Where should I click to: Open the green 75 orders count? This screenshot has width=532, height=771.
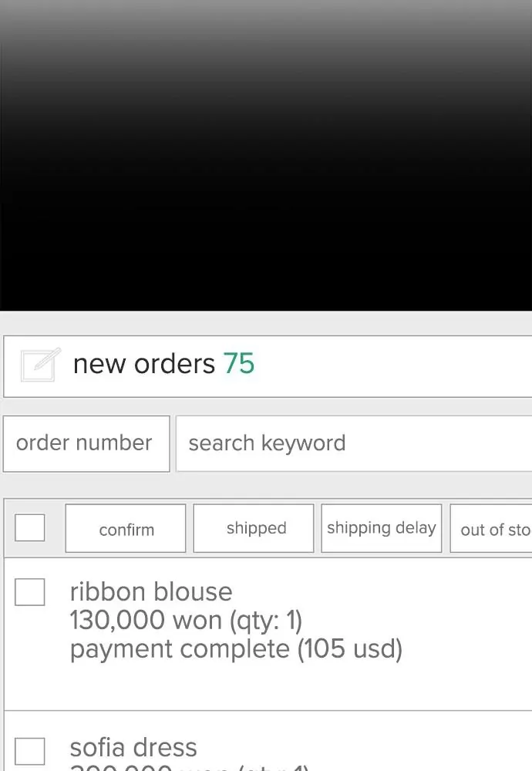(239, 364)
